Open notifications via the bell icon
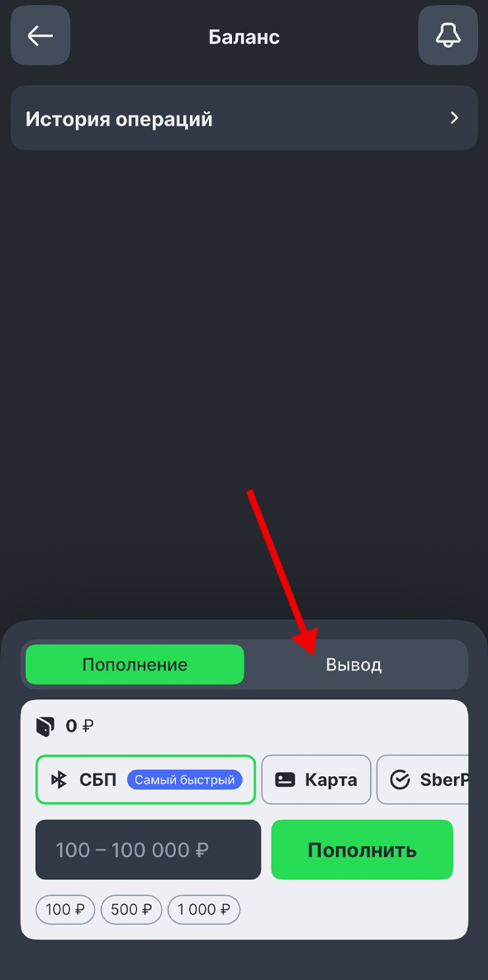 448,36
